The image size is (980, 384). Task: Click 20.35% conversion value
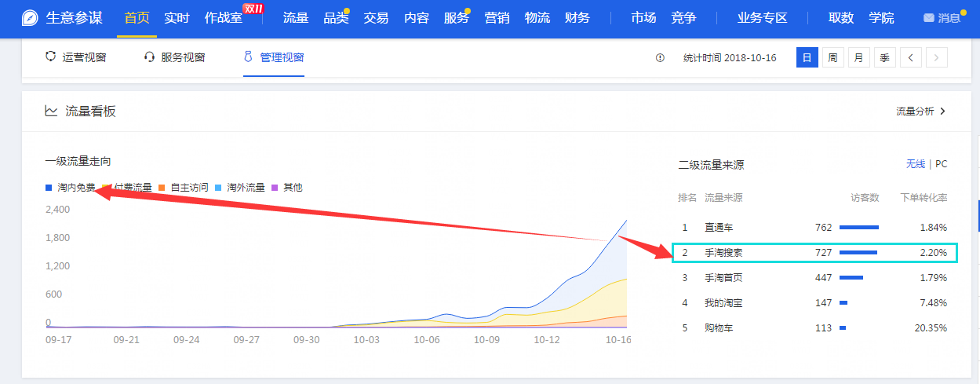(x=931, y=328)
